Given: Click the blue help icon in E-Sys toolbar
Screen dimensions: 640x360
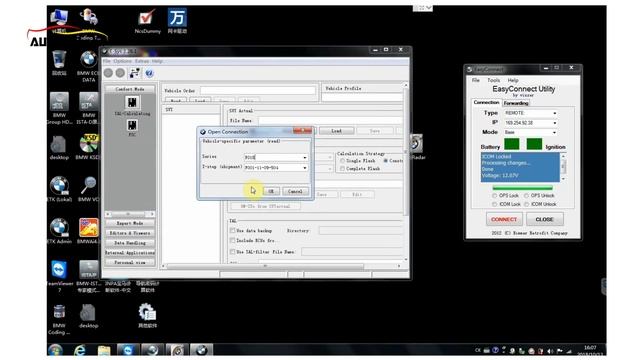Looking at the screenshot, I should click(149, 73).
